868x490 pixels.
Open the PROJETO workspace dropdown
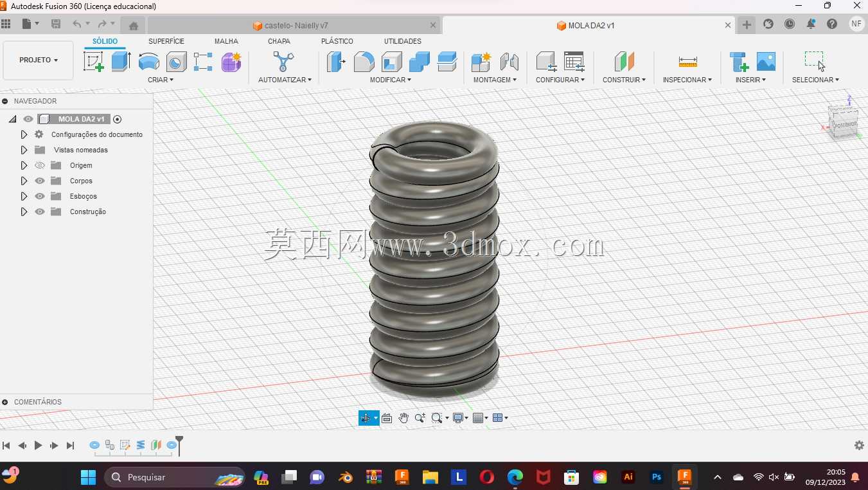39,60
